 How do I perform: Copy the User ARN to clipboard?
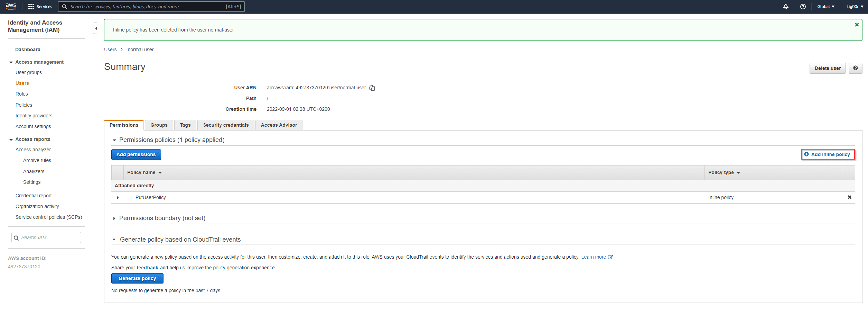tap(372, 88)
